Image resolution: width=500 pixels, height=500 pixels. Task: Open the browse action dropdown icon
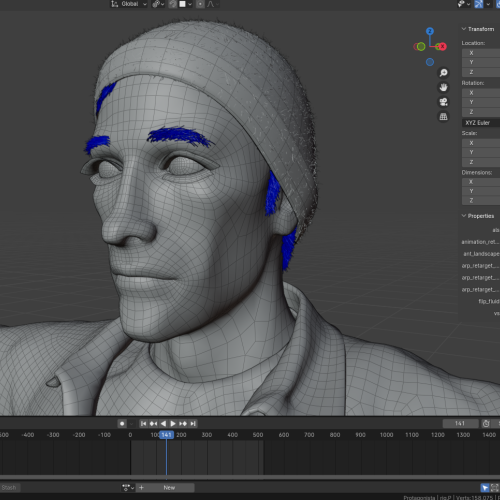click(x=128, y=488)
